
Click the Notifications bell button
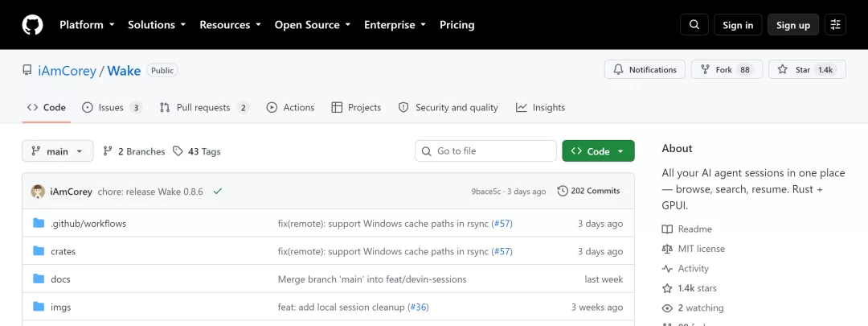click(x=645, y=70)
